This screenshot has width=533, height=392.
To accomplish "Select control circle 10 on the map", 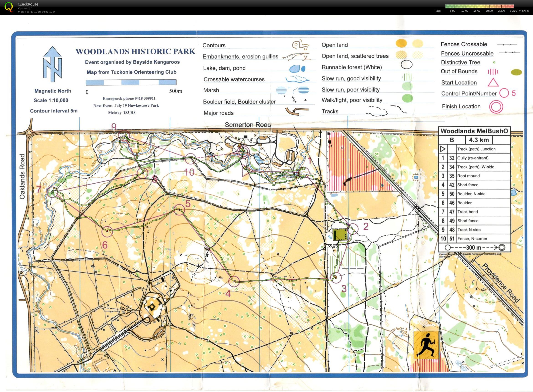I will [x=190, y=159].
